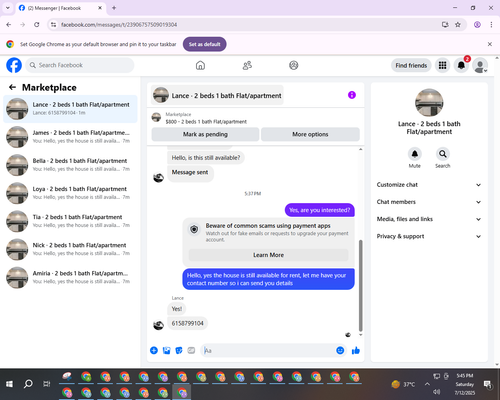
Task: Open Windows Start menu
Action: point(9,384)
